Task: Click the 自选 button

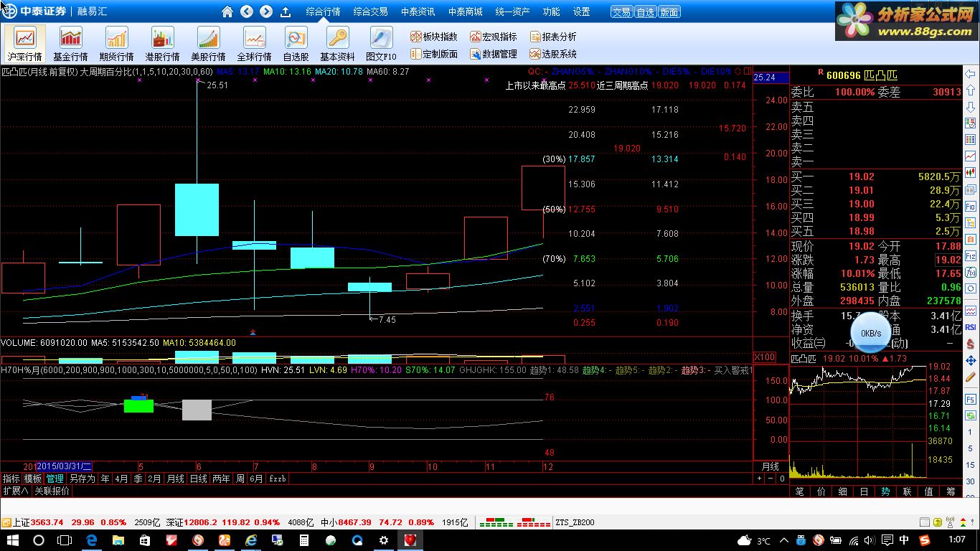Action: [645, 12]
